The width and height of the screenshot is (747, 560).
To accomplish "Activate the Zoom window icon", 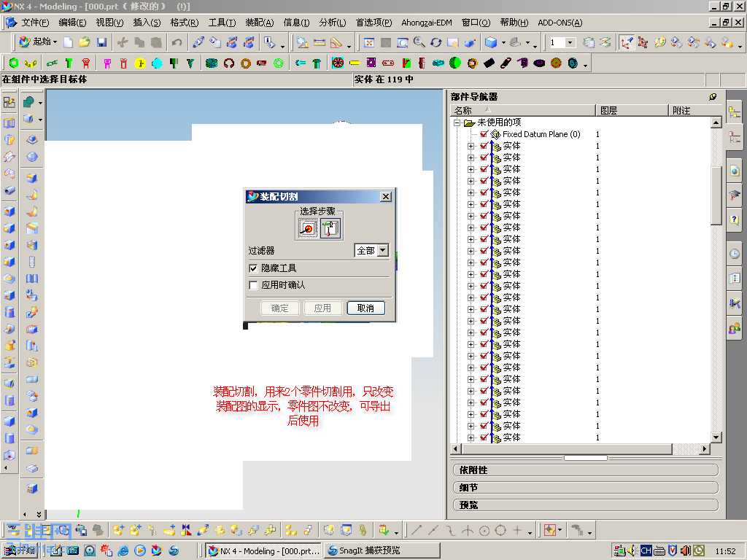I will 403,42.
